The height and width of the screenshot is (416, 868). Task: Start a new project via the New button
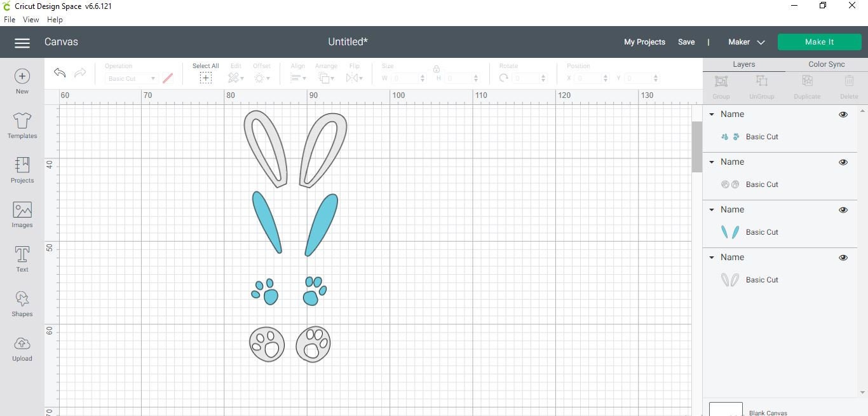22,80
